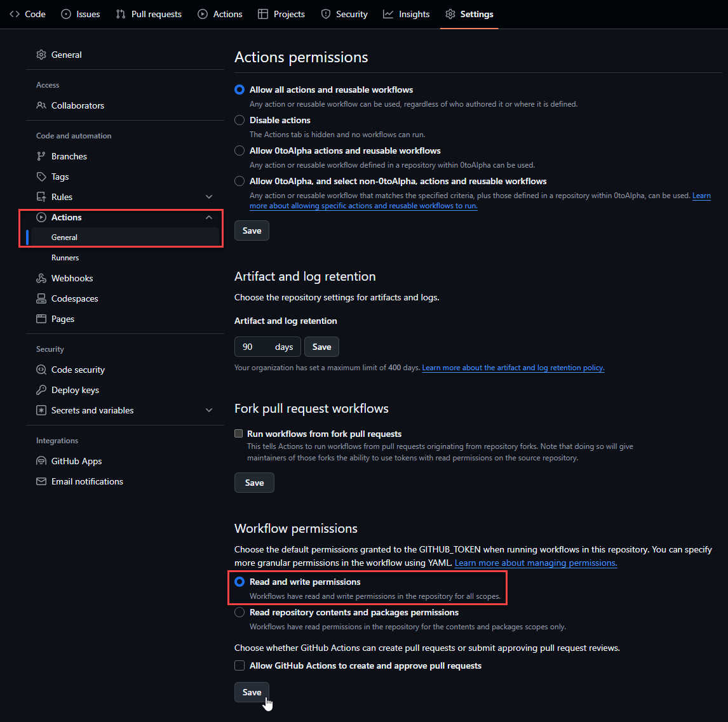Enable Run workflows from fork pull requests
Image resolution: width=728 pixels, height=722 pixels.
(x=238, y=433)
